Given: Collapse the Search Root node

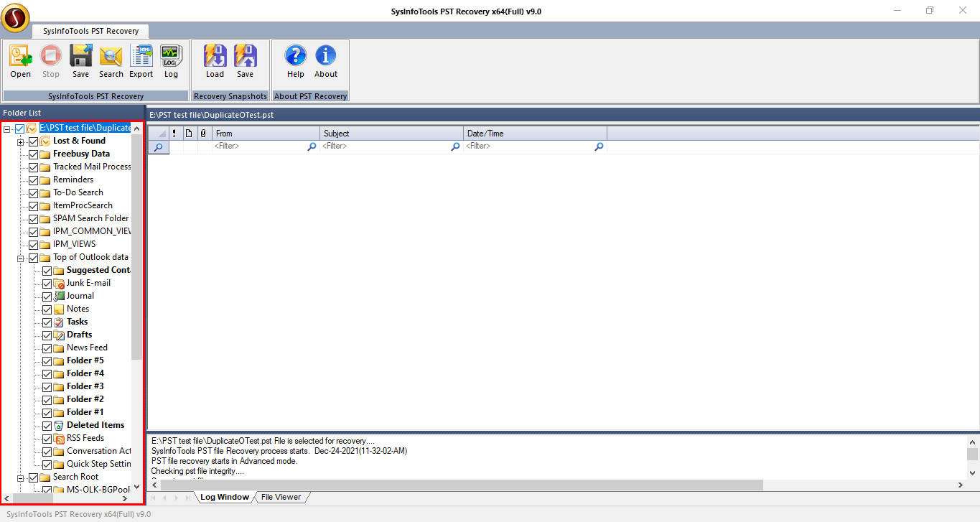Looking at the screenshot, I should (x=21, y=477).
